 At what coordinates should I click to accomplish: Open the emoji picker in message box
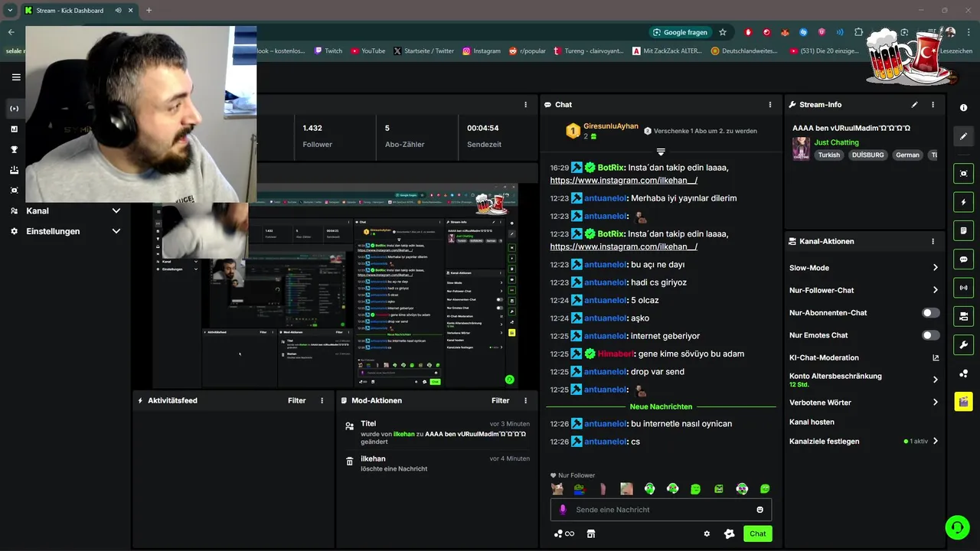(759, 510)
